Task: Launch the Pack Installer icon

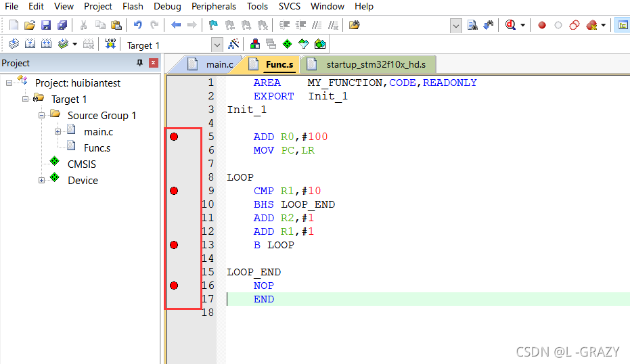Action: [x=320, y=44]
